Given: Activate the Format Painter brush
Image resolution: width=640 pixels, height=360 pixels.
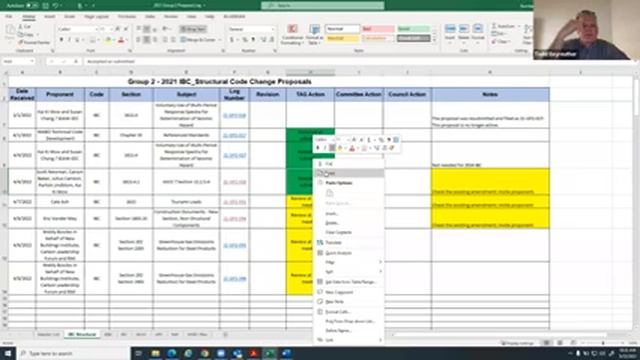Looking at the screenshot, I should tap(21, 42).
